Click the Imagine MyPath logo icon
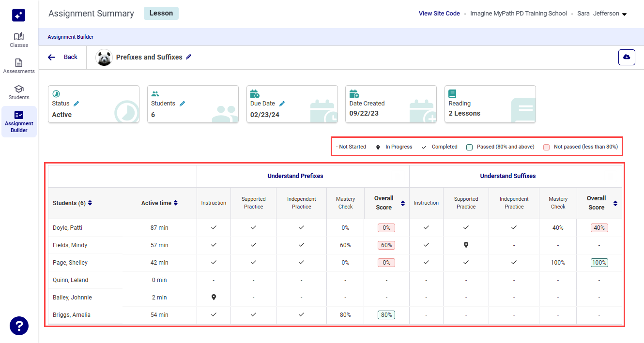Image resolution: width=644 pixels, height=343 pixels. 19,15
